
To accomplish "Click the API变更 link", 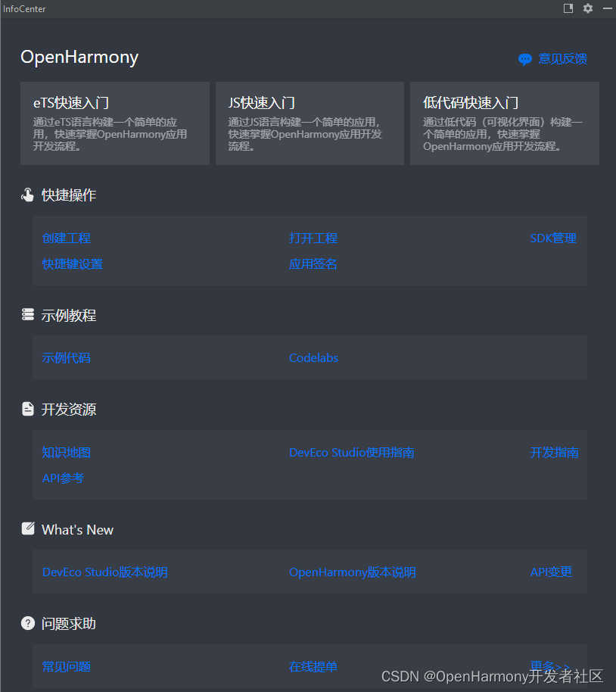I will [x=551, y=572].
